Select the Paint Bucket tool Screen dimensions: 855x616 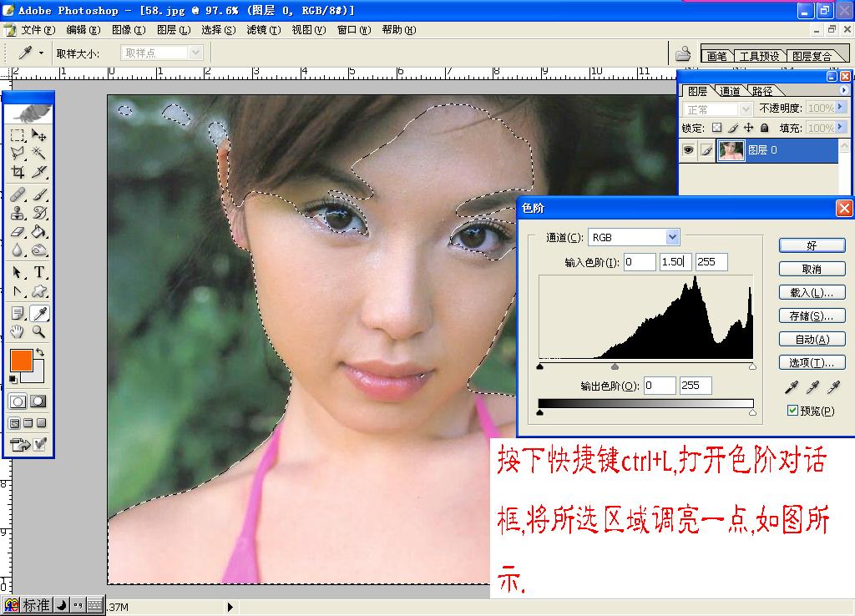coord(38,232)
